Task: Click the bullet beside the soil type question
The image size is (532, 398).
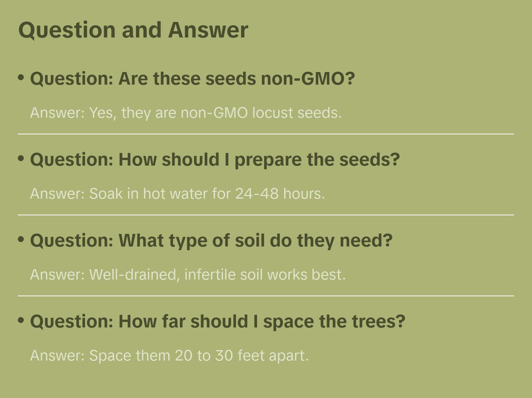Action: click(21, 239)
